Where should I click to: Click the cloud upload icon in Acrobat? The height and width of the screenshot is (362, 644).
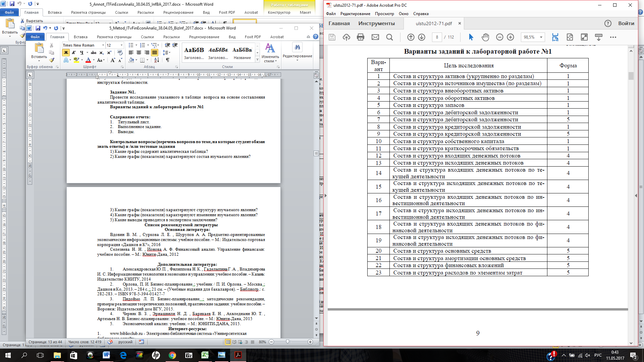click(346, 37)
